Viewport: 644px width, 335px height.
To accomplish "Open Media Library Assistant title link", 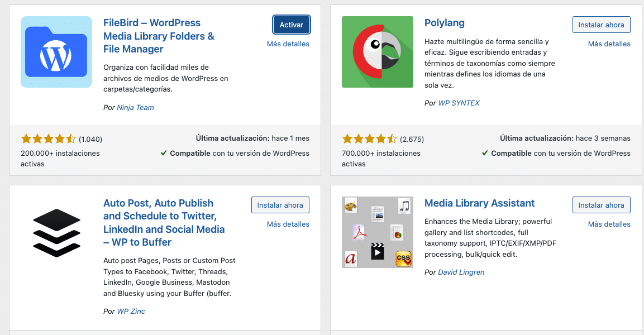I will pos(479,203).
